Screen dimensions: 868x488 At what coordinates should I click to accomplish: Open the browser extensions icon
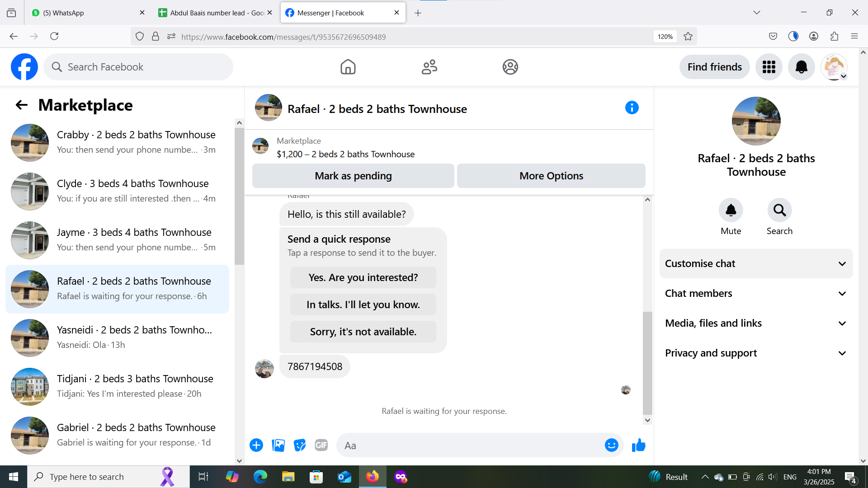[834, 37]
